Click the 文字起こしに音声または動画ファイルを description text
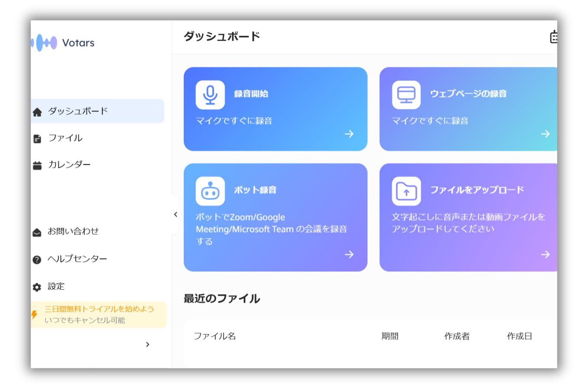This screenshot has height=389, width=588. 469,223
